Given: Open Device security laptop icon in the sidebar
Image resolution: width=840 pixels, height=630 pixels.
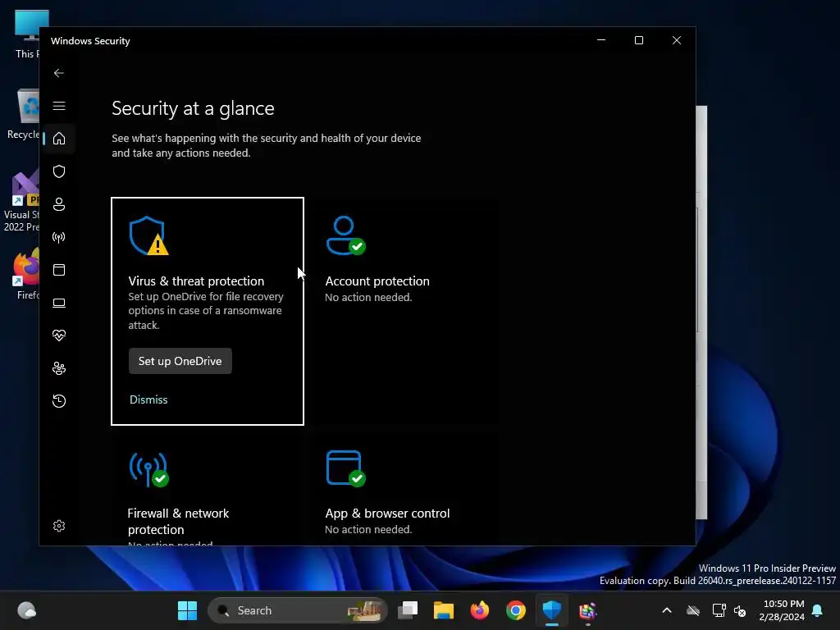Looking at the screenshot, I should click(x=59, y=303).
